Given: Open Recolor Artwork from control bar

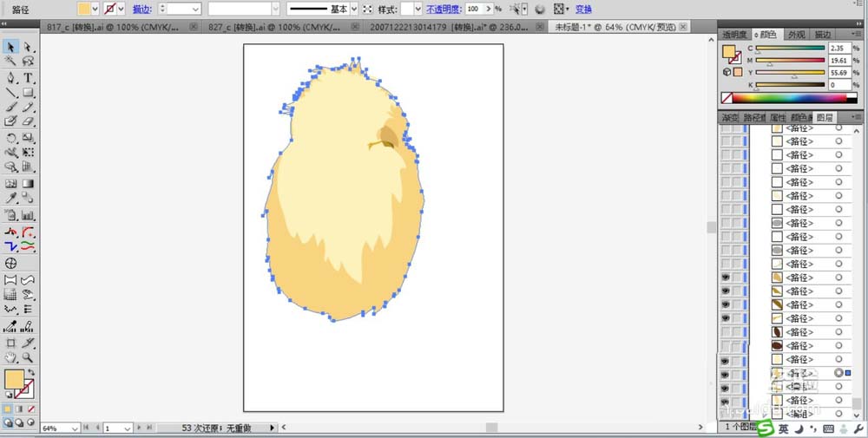Looking at the screenshot, I should pyautogui.click(x=540, y=9).
